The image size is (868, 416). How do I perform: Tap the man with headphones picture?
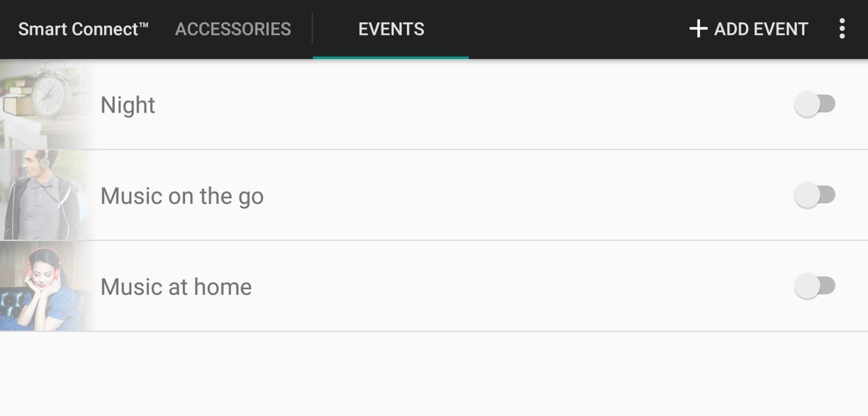pos(47,195)
